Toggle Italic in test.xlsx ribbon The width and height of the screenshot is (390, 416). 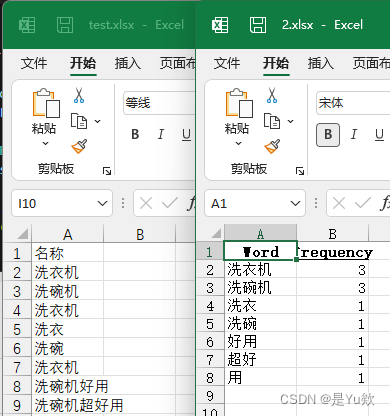point(161,134)
